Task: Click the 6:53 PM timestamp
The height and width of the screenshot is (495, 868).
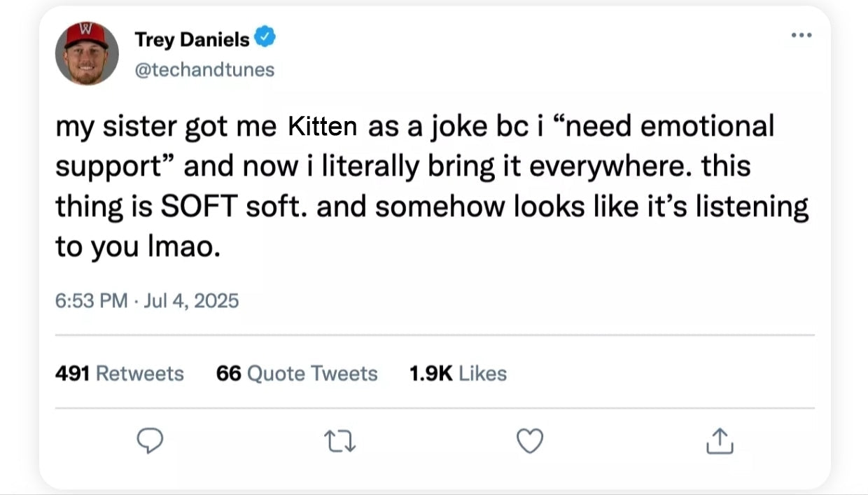Action: point(91,301)
